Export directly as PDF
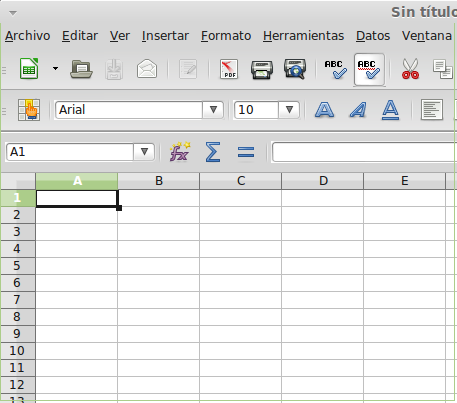 [x=229, y=69]
